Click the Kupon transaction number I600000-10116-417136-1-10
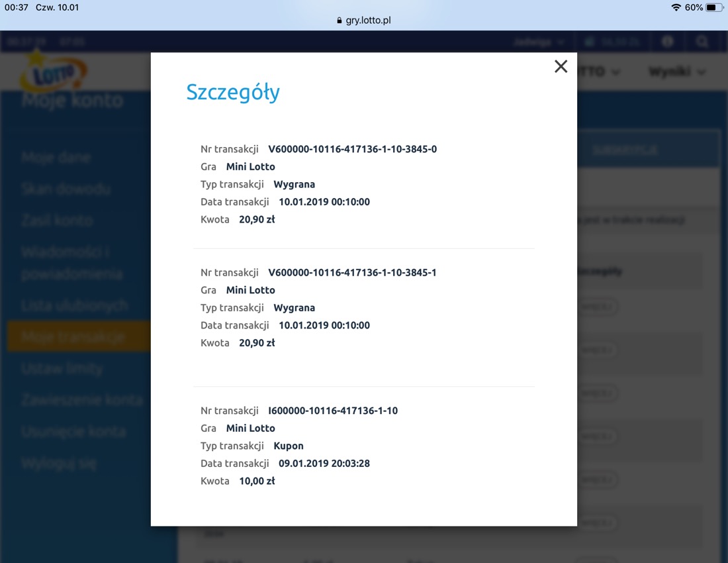 tap(332, 411)
